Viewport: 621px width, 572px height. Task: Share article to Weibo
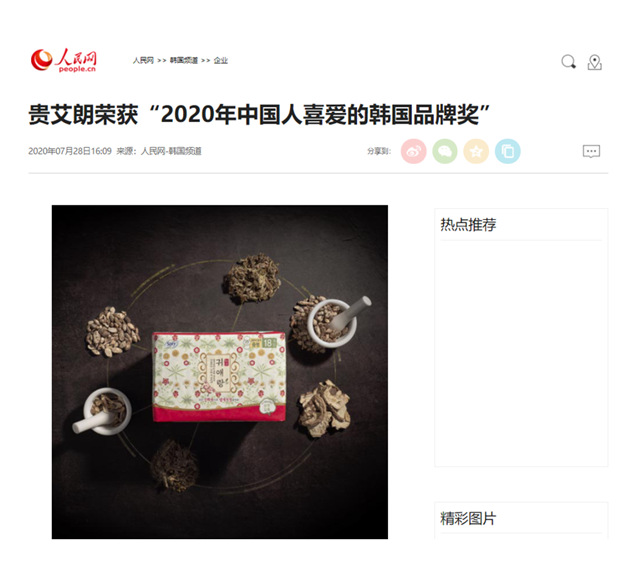pos(413,151)
